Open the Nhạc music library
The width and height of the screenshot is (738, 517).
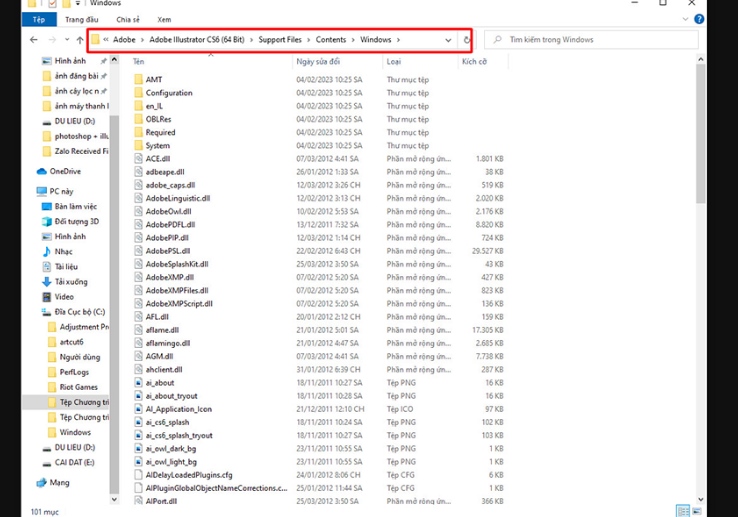click(x=63, y=251)
